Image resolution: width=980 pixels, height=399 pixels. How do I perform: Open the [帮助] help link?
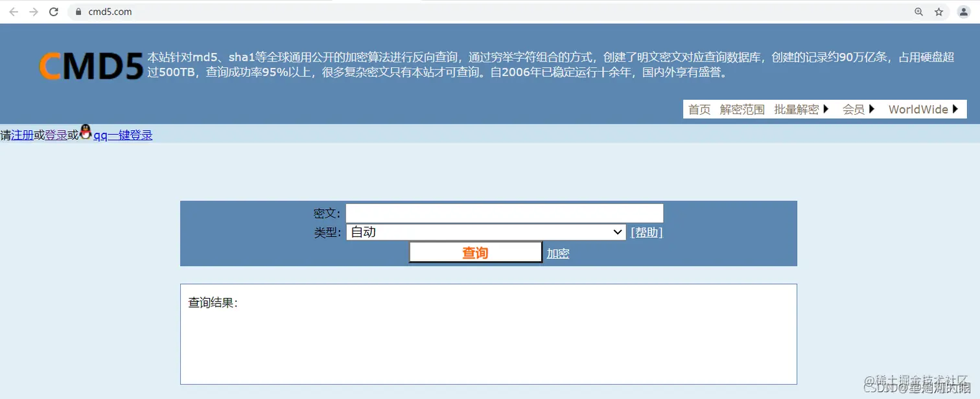pos(646,232)
